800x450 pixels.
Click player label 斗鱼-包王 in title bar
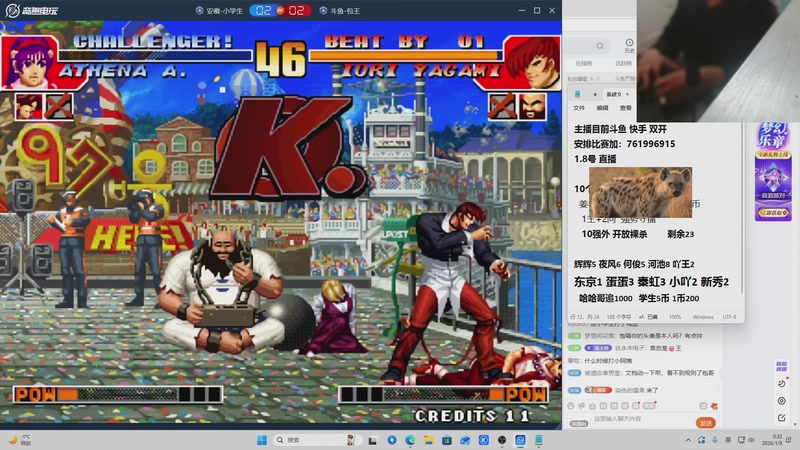click(340, 11)
